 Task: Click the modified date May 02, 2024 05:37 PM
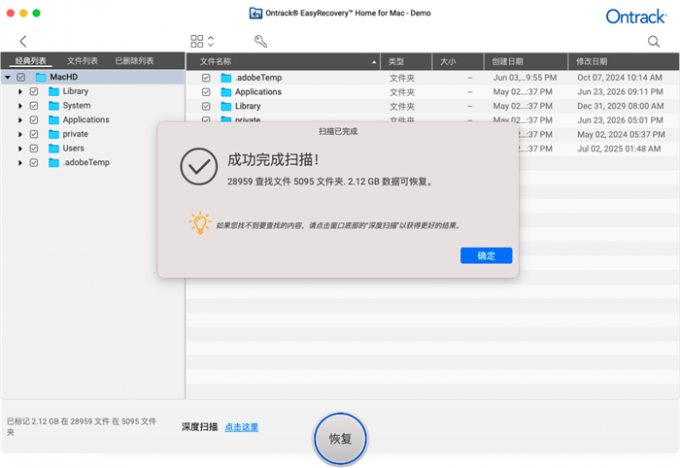(x=621, y=134)
